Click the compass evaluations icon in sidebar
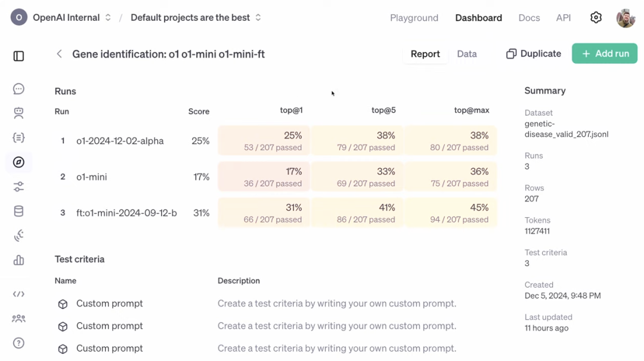This screenshot has height=361, width=644. click(18, 162)
